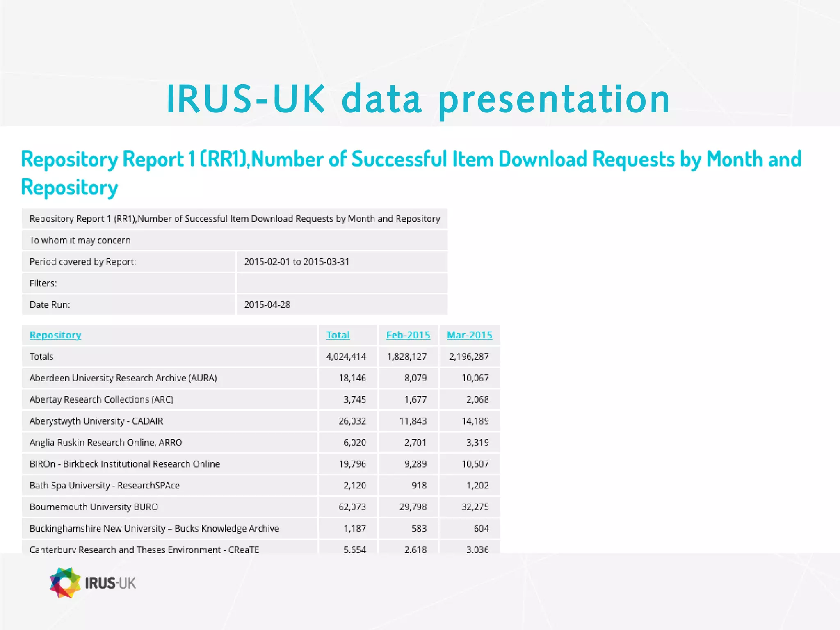Select the Totals row label
840x630 pixels.
(x=41, y=356)
